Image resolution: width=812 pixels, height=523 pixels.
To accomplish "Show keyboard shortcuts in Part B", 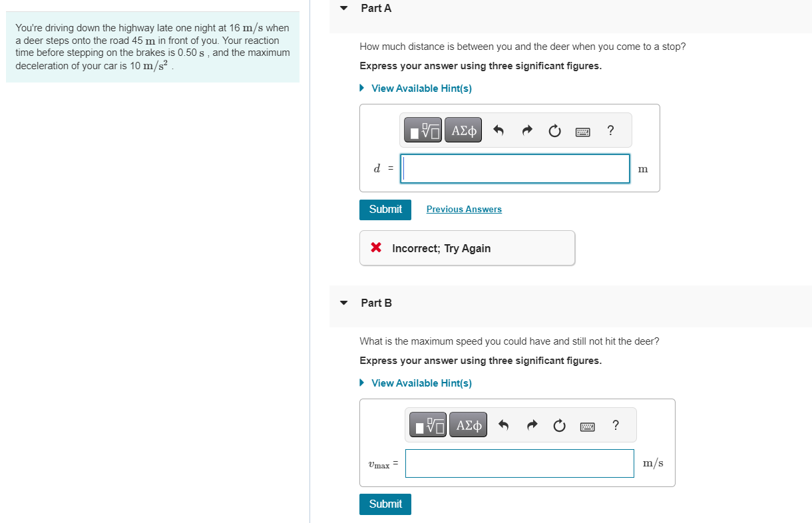I will [588, 425].
